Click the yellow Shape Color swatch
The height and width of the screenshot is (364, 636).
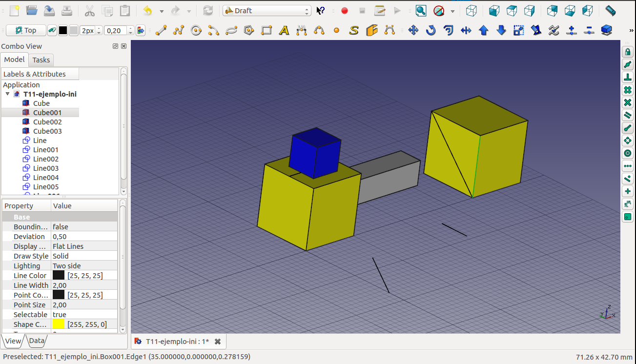click(x=59, y=324)
